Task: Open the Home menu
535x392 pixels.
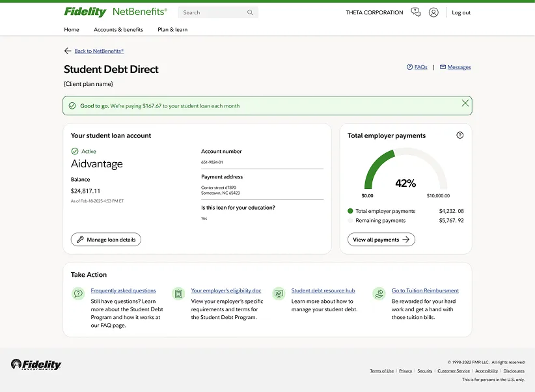Action: 72,30
